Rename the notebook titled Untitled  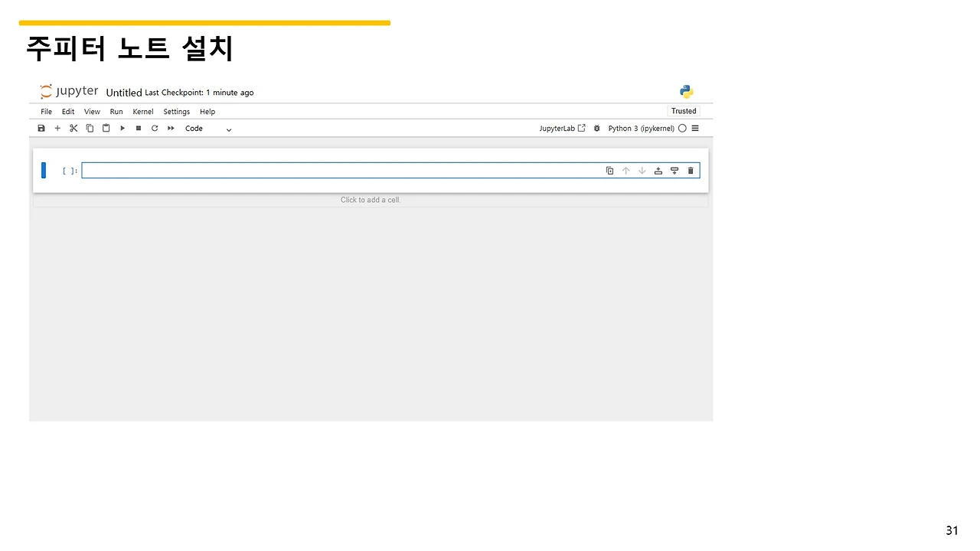[124, 93]
